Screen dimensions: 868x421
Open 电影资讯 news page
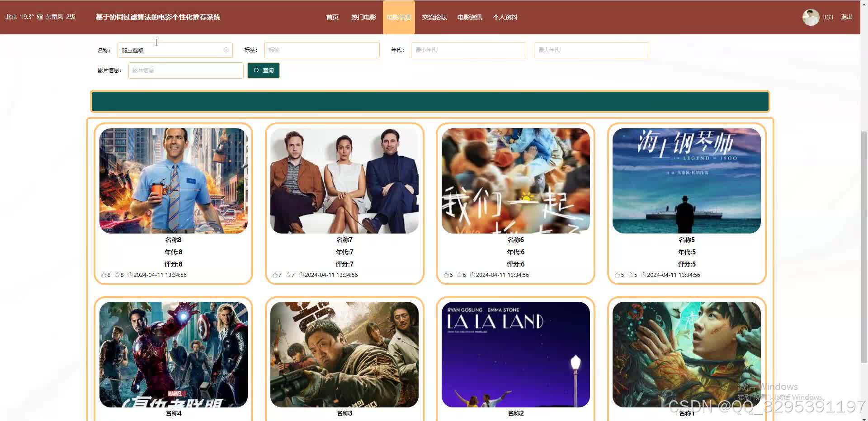470,17
